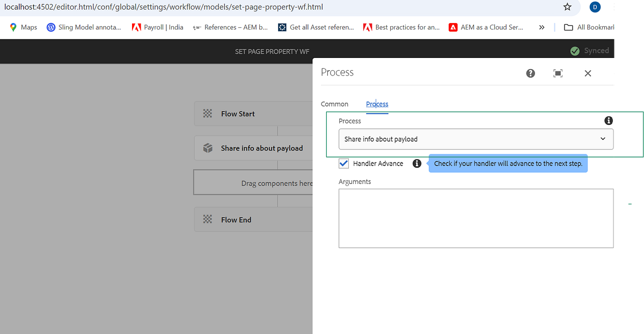
Task: Open Google Maps from the bookmarks bar icon
Action: [13, 27]
